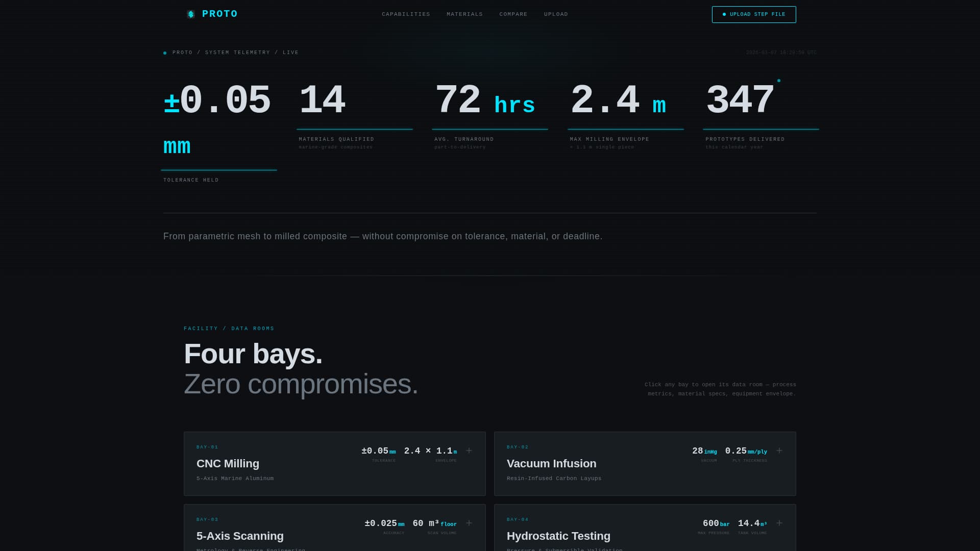Toggle the 347 prototypes delivered counter

point(740,100)
